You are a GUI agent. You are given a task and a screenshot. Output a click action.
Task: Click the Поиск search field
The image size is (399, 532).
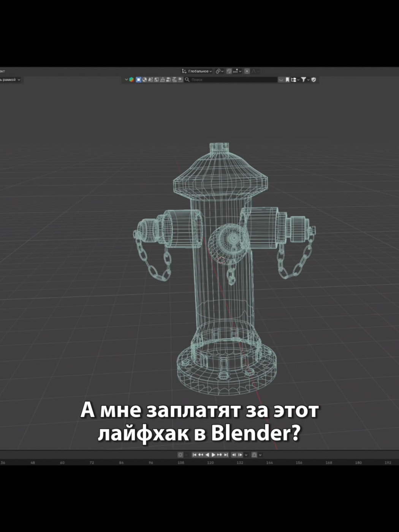pos(231,80)
